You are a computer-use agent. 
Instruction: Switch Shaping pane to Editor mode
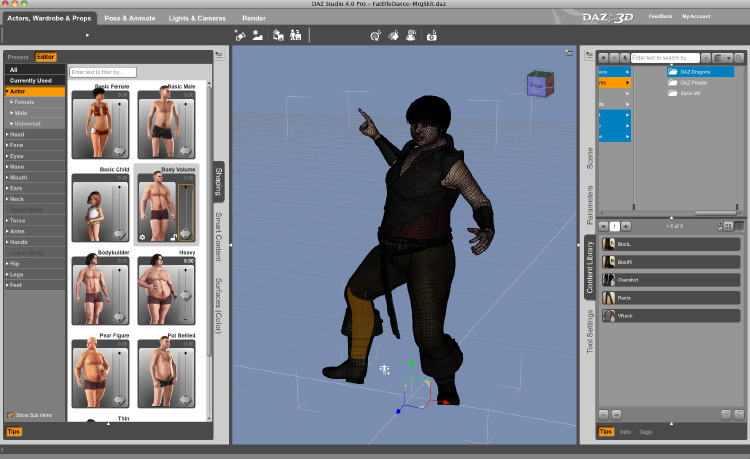45,57
